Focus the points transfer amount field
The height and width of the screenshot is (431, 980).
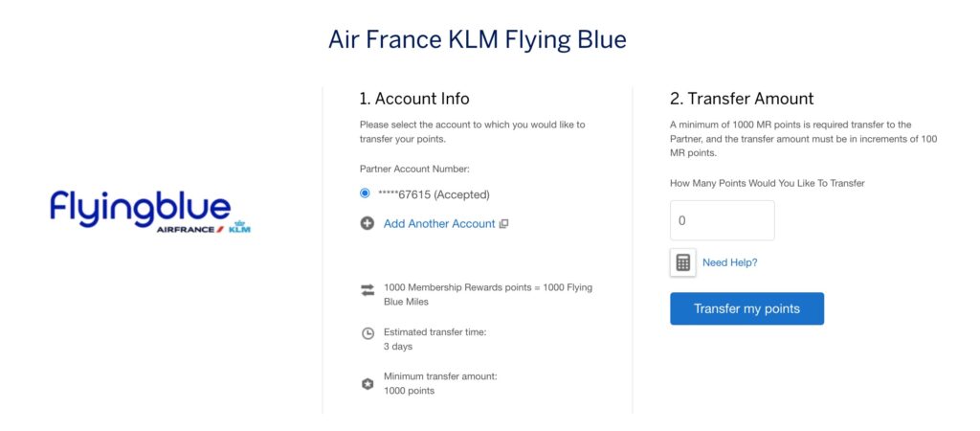pyautogui.click(x=722, y=220)
